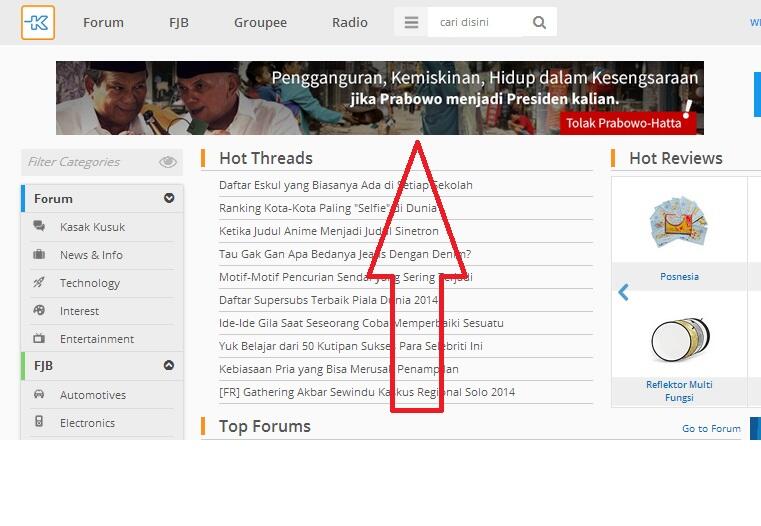
Task: Collapse the Forum category section
Action: tap(169, 198)
